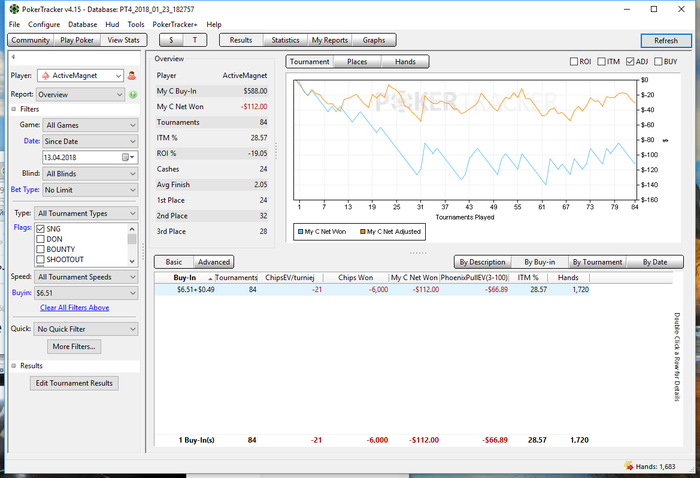Uncheck the ADJ checkbox on the graph
This screenshot has width=700, height=478.
pos(630,62)
